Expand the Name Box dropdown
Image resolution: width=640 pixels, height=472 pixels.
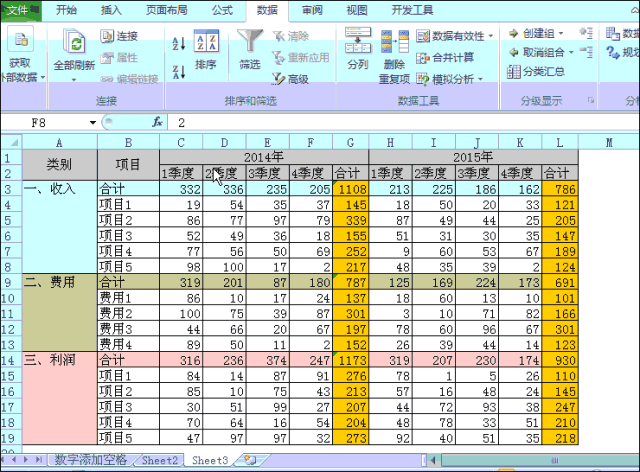tap(93, 122)
